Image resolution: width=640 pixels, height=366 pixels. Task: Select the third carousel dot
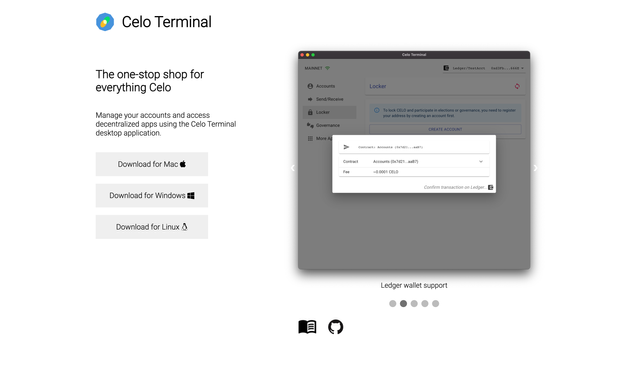pyautogui.click(x=414, y=304)
